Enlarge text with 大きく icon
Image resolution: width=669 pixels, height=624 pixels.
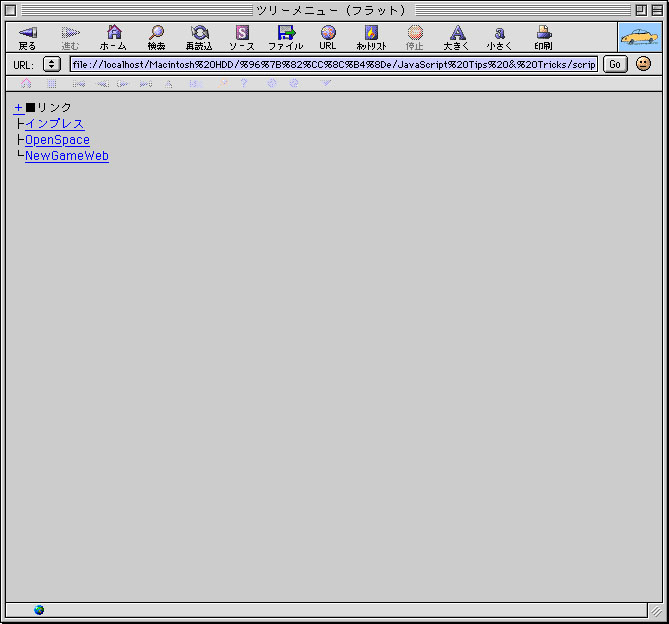coord(457,32)
